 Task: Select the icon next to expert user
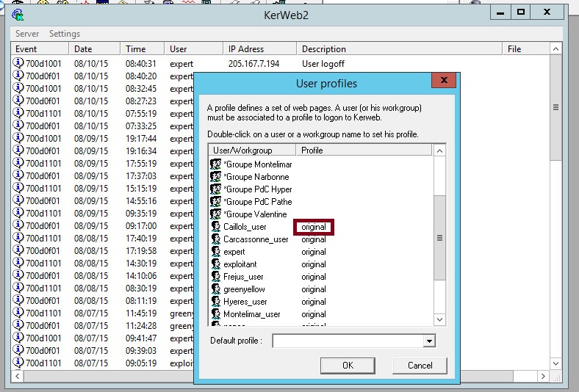click(216, 252)
